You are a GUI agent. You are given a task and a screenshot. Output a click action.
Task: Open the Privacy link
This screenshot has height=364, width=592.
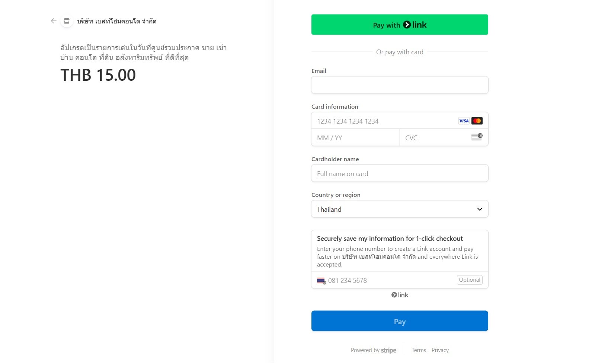tap(440, 351)
